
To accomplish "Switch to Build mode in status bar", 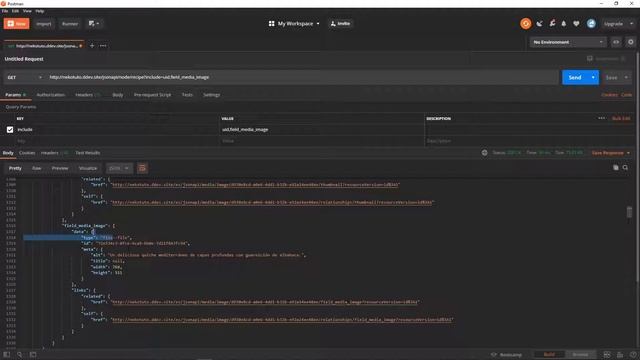I will tap(549, 354).
